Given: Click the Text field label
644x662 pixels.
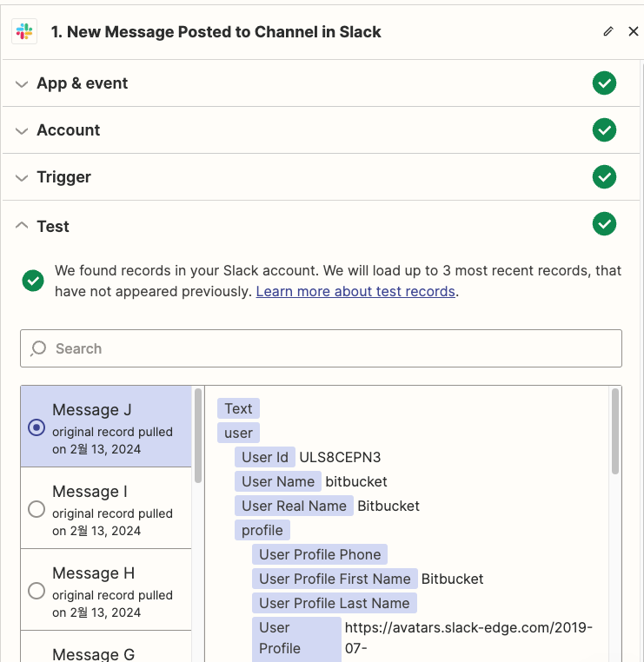Looking at the screenshot, I should (x=239, y=408).
